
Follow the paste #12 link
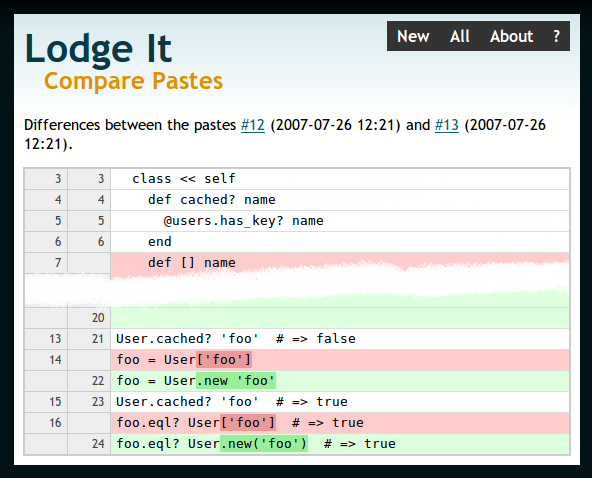coord(253,125)
